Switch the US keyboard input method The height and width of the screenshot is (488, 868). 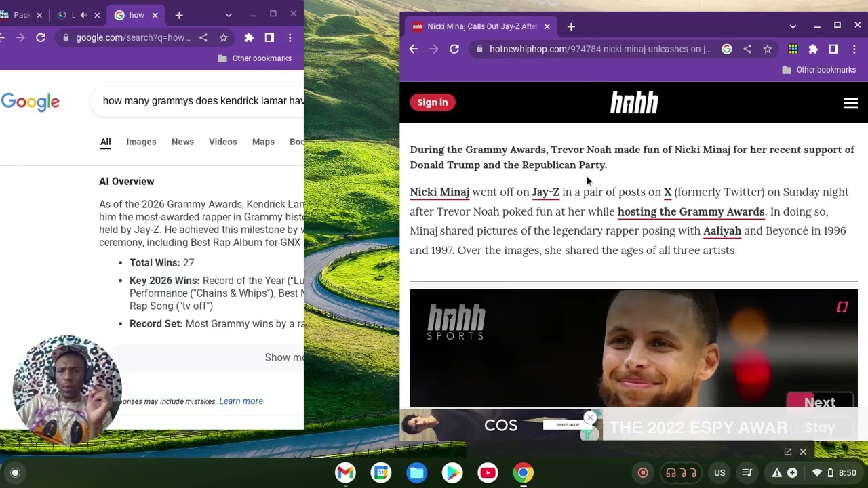click(719, 472)
